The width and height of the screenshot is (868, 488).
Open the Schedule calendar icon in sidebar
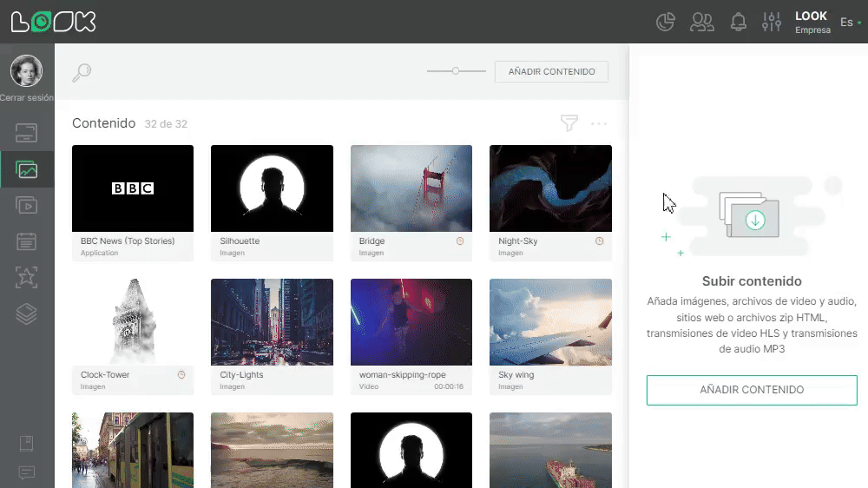pos(27,241)
